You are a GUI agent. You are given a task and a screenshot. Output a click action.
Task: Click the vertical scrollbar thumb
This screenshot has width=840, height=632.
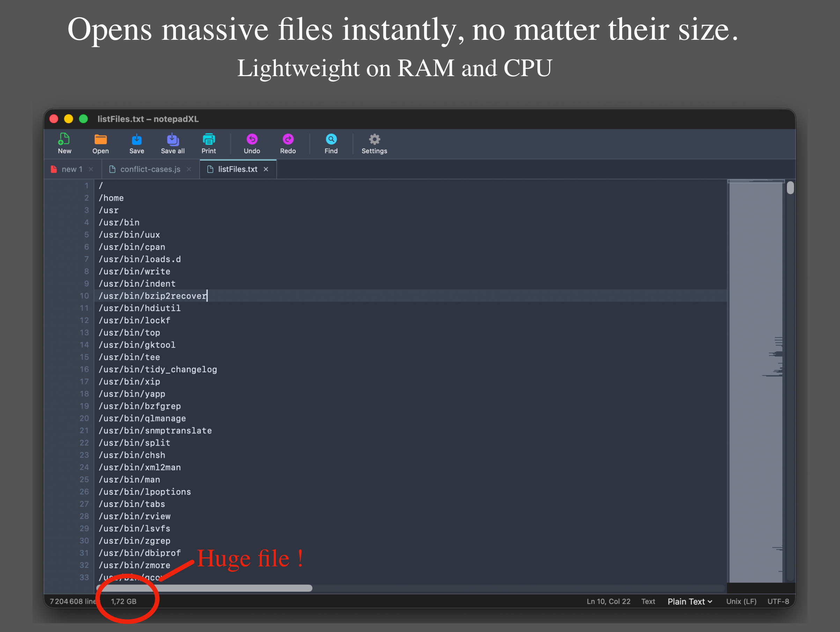790,188
